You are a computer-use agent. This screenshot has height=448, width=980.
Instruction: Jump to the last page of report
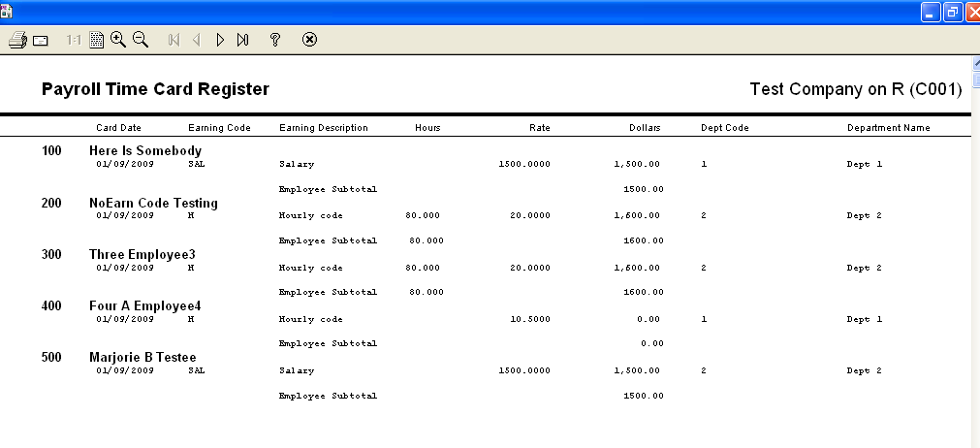pyautogui.click(x=242, y=40)
